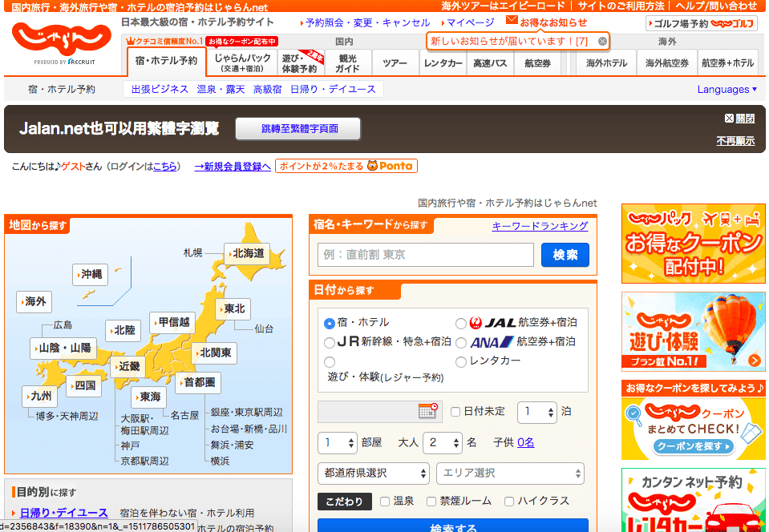Select the 宿・ホテル radio button

pyautogui.click(x=329, y=324)
